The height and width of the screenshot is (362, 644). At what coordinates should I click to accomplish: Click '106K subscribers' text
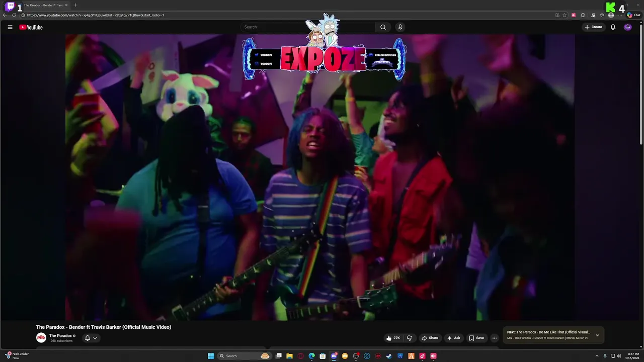(x=61, y=341)
